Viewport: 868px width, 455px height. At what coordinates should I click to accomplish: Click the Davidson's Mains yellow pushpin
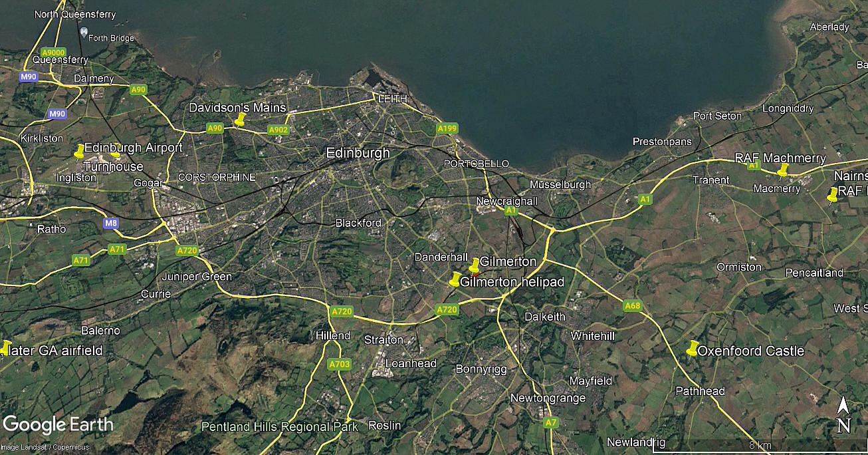[241, 119]
